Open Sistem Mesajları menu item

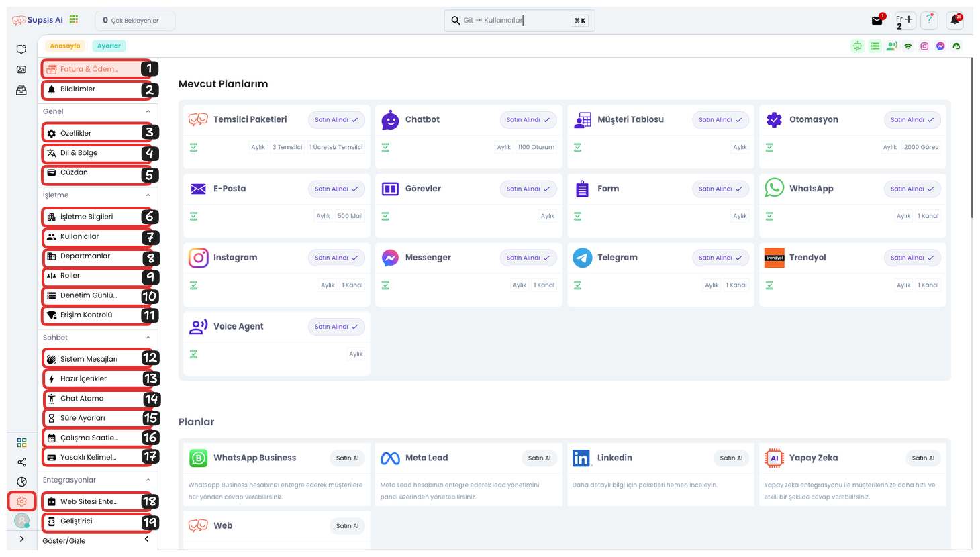(98, 359)
